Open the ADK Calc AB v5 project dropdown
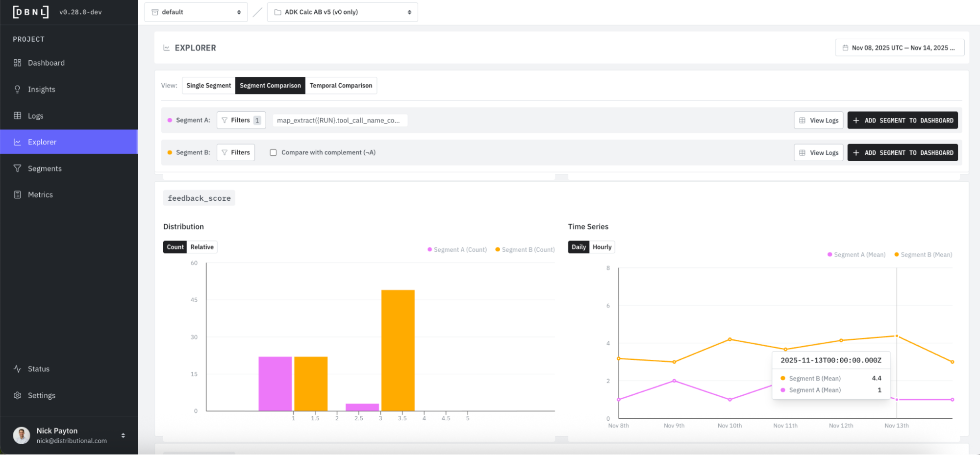This screenshot has width=980, height=455. (x=342, y=12)
